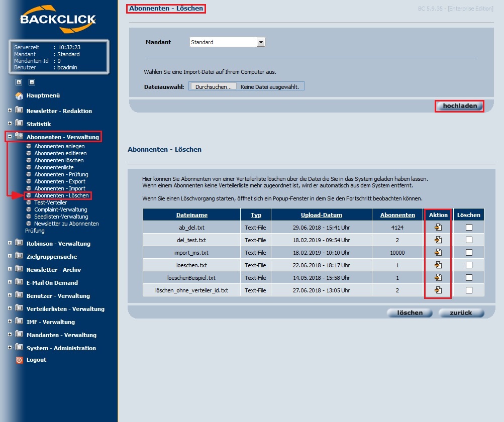Tick the delete checkbox for loeschen.txt
The height and width of the screenshot is (422, 504).
click(469, 265)
